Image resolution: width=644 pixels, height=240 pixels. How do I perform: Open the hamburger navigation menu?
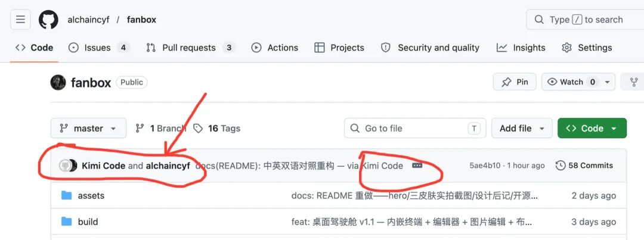pos(20,19)
